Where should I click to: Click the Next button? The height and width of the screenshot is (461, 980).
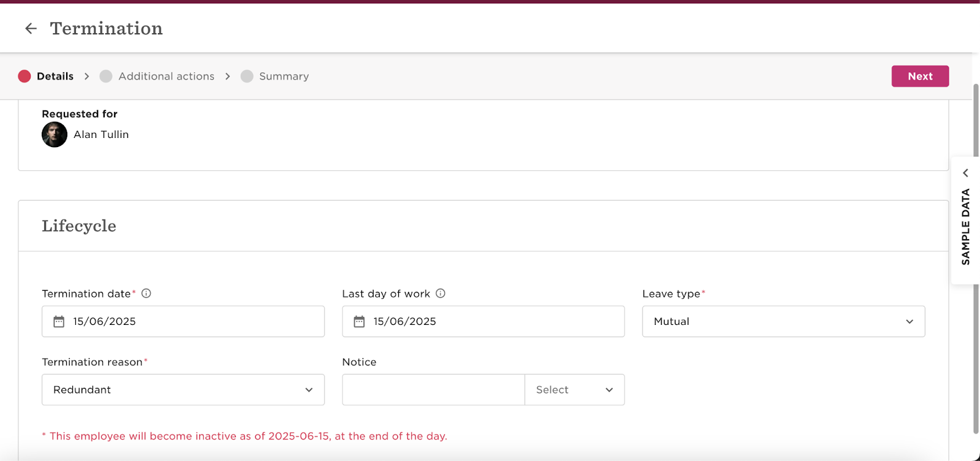pyautogui.click(x=920, y=76)
